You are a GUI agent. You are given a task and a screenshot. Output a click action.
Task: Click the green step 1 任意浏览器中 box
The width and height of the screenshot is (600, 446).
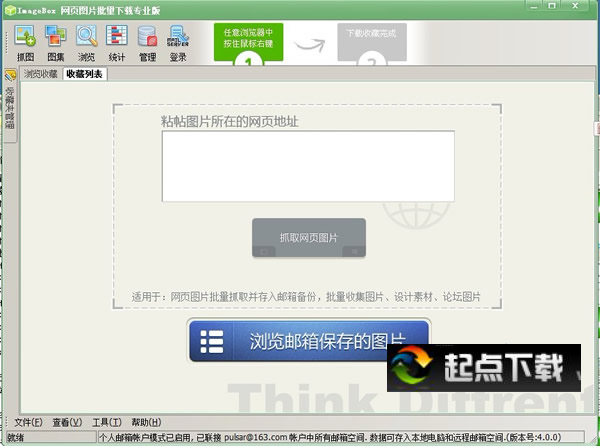(248, 42)
